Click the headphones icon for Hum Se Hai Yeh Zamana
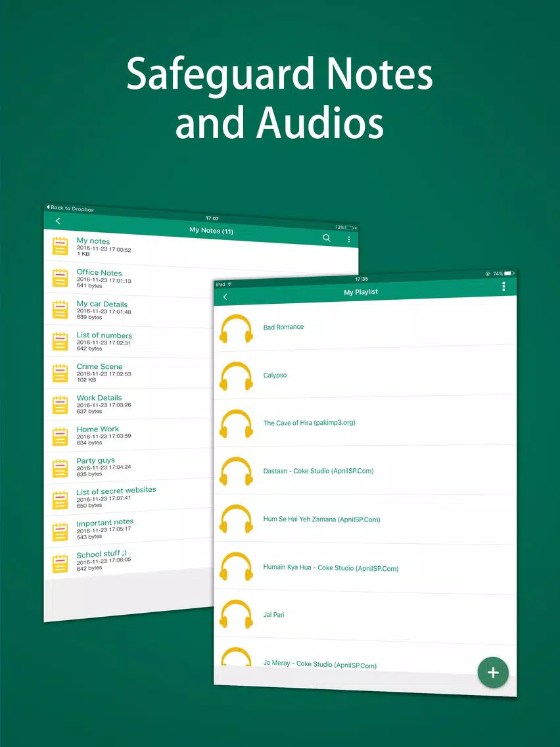The width and height of the screenshot is (560, 747). (236, 519)
